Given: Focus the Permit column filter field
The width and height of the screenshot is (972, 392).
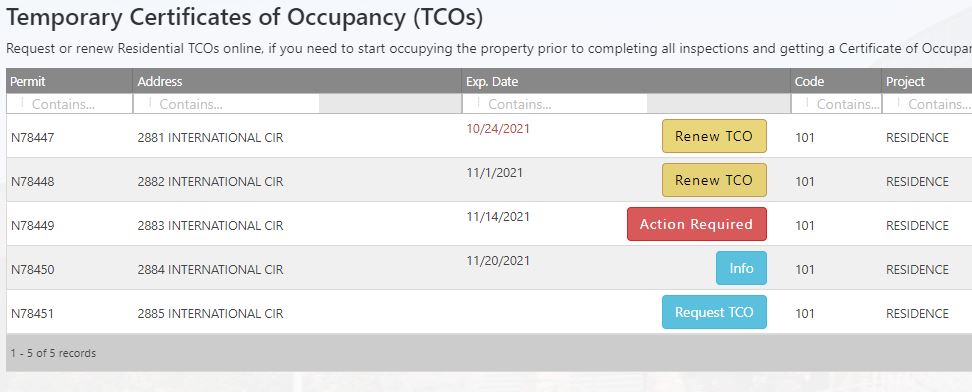Looking at the screenshot, I should (69, 104).
